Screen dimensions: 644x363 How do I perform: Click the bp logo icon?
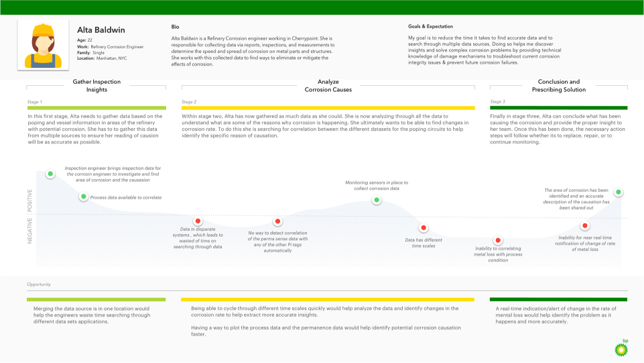coord(621,348)
